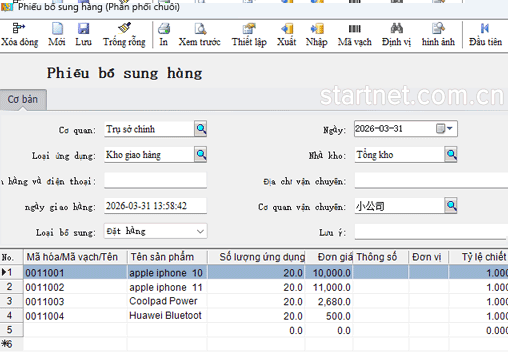Export data with Xuất icon
This screenshot has height=361, width=508.
tap(287, 29)
